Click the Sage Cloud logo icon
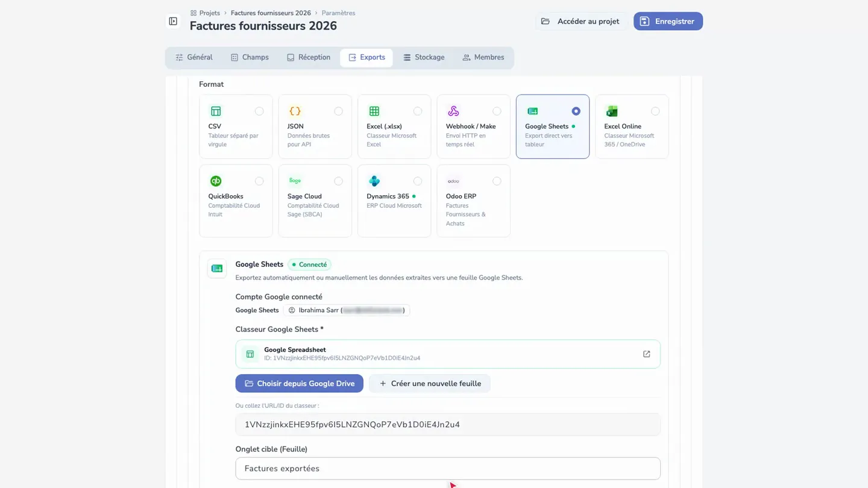The height and width of the screenshot is (488, 868). pyautogui.click(x=295, y=181)
